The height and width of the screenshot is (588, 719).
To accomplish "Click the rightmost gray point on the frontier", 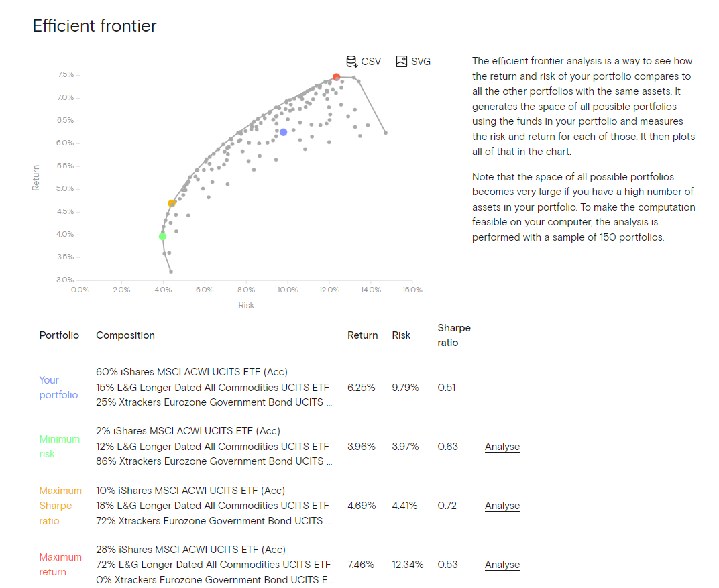I will coord(386,133).
